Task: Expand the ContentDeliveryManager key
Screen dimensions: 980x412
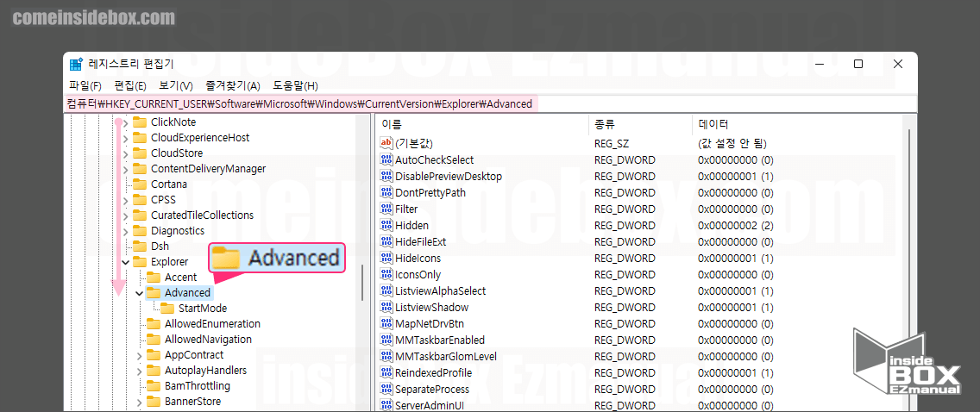Action: [125, 169]
